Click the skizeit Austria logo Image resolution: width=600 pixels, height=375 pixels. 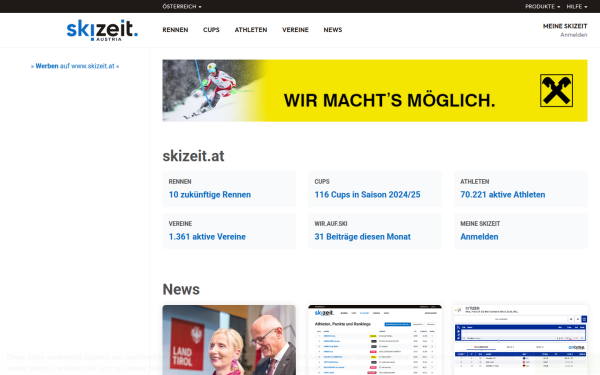click(102, 30)
